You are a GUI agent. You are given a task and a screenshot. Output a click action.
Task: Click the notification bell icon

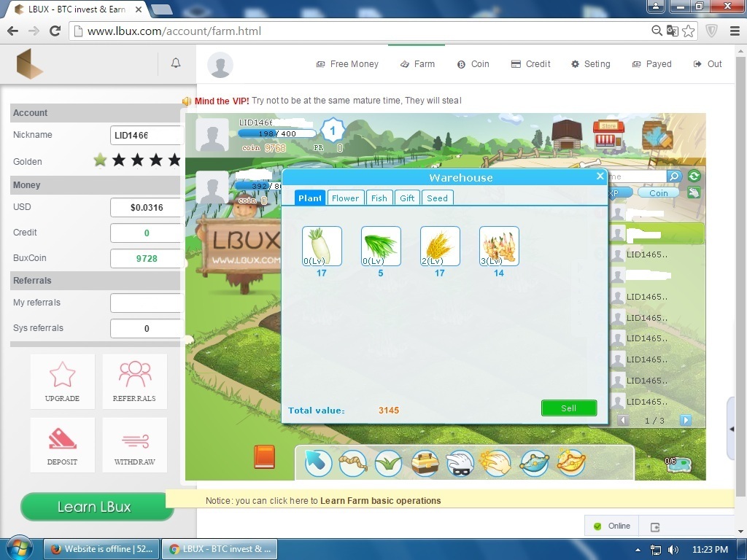(176, 63)
